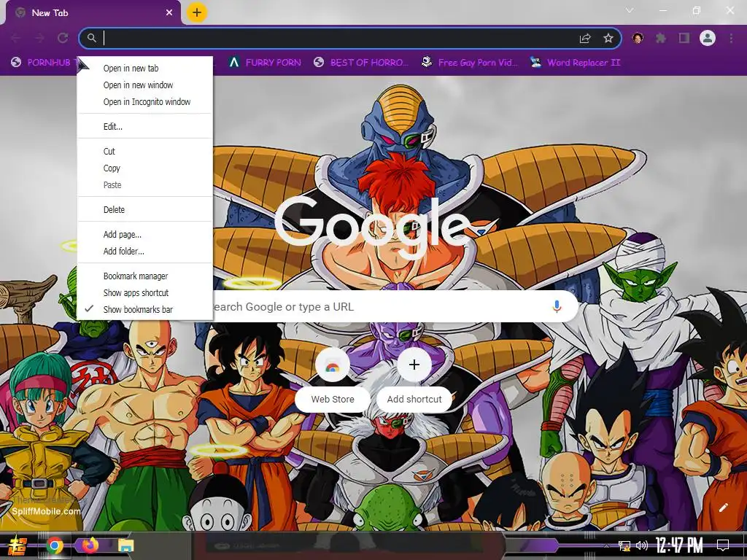Click the magnifier icon in address bar

click(x=92, y=38)
